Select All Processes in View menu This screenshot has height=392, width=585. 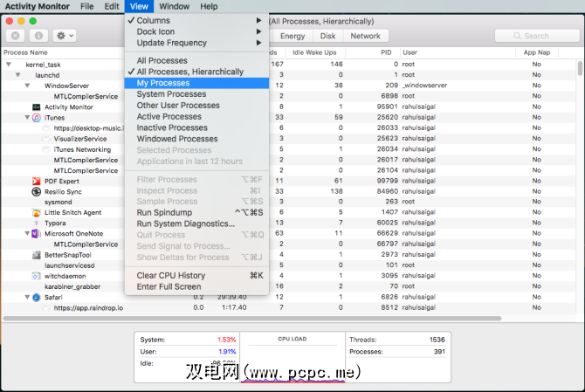[x=196, y=60]
